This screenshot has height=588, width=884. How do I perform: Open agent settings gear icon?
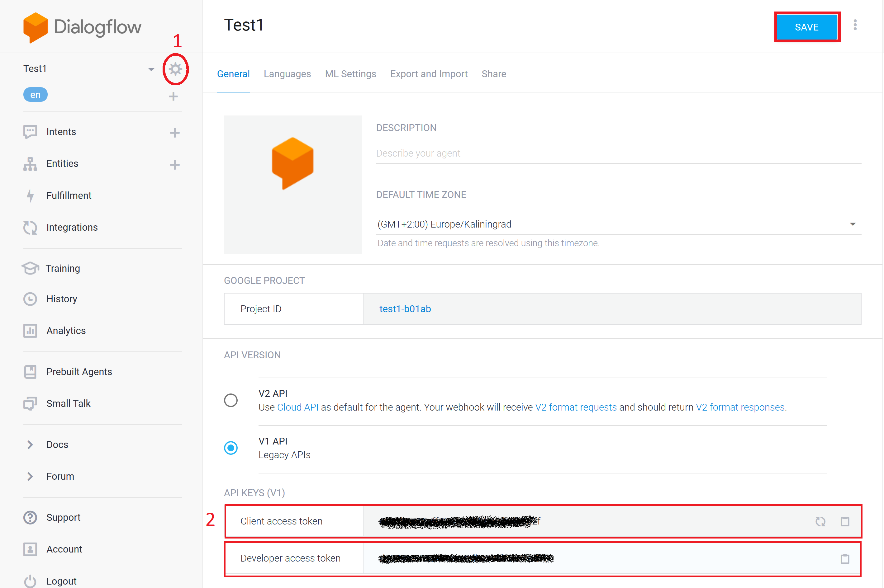pyautogui.click(x=175, y=69)
